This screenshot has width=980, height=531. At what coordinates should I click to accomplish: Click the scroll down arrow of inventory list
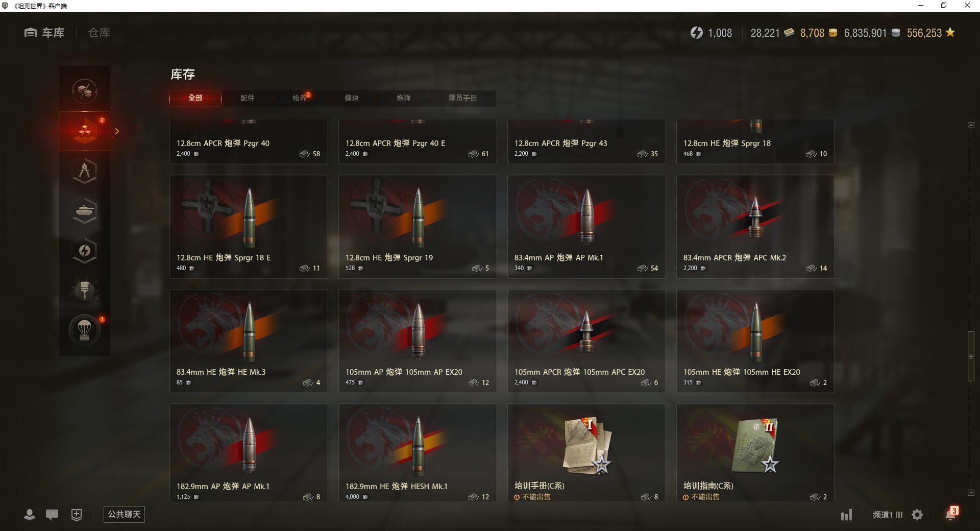coord(971,493)
